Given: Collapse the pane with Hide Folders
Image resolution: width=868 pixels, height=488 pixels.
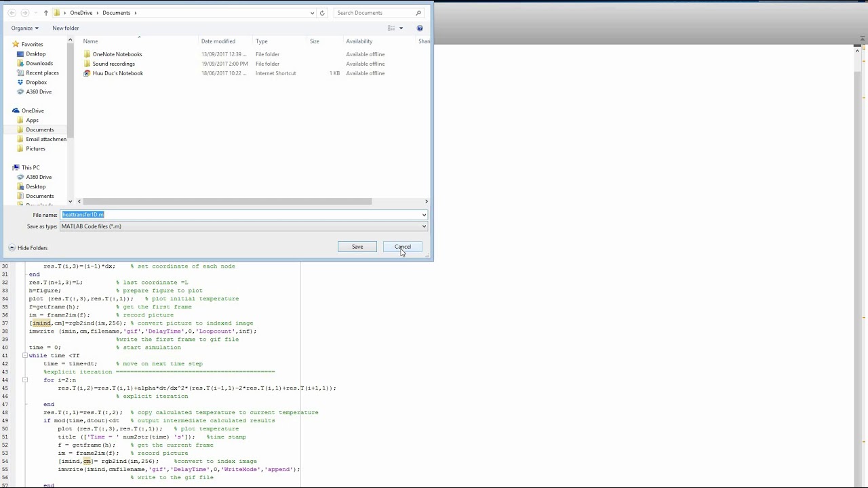Looking at the screenshot, I should (28, 248).
